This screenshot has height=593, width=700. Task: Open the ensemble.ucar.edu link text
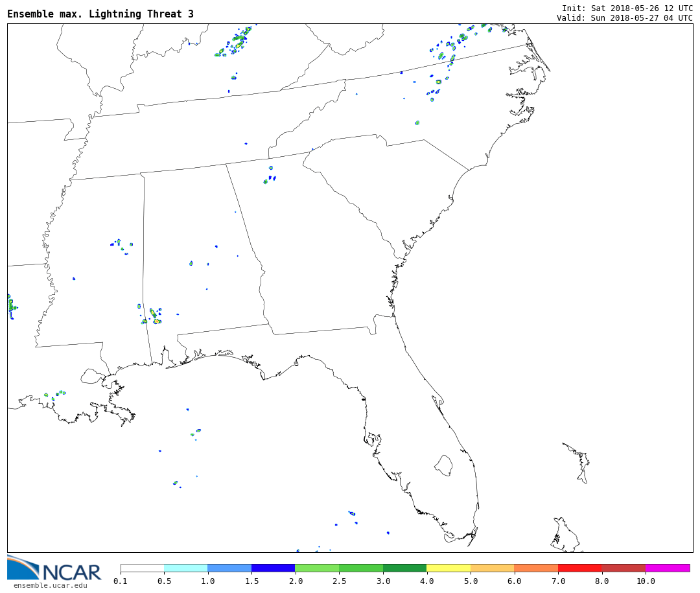tap(51, 585)
